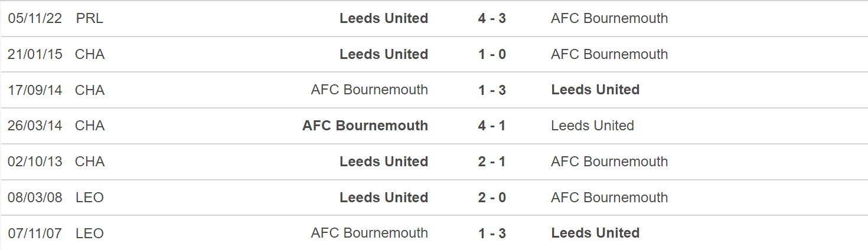Click the CHA label on the 21/01/15 row

(90, 54)
